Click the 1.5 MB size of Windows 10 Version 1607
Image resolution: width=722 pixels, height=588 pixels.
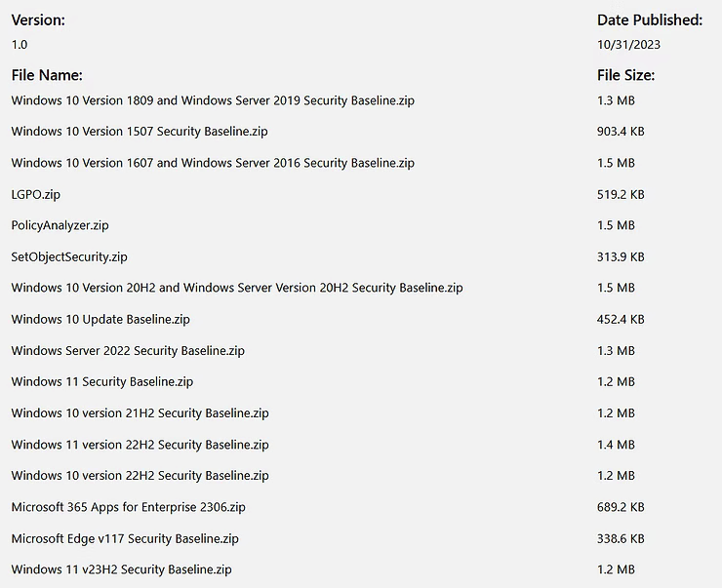[616, 163]
